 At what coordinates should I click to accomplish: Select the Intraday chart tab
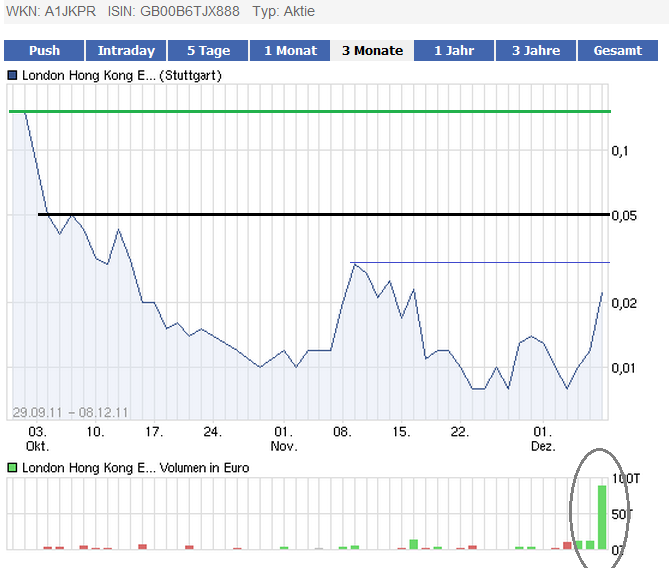pyautogui.click(x=126, y=50)
